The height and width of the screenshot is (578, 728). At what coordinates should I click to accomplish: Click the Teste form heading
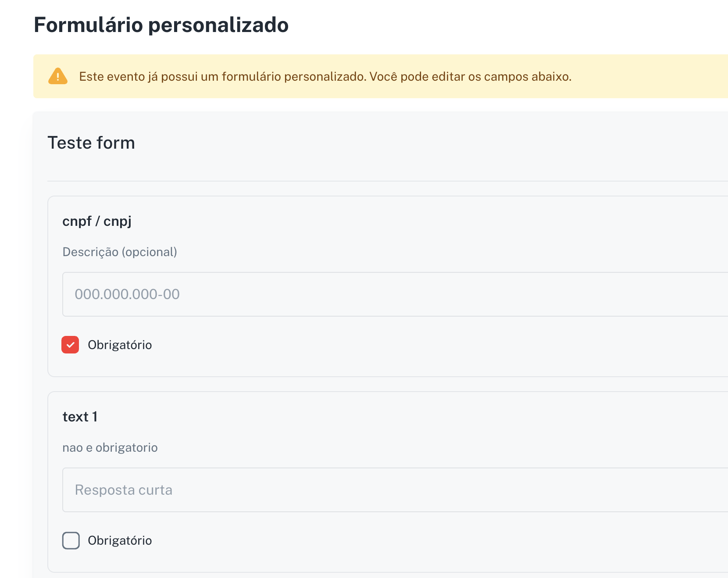tap(91, 142)
